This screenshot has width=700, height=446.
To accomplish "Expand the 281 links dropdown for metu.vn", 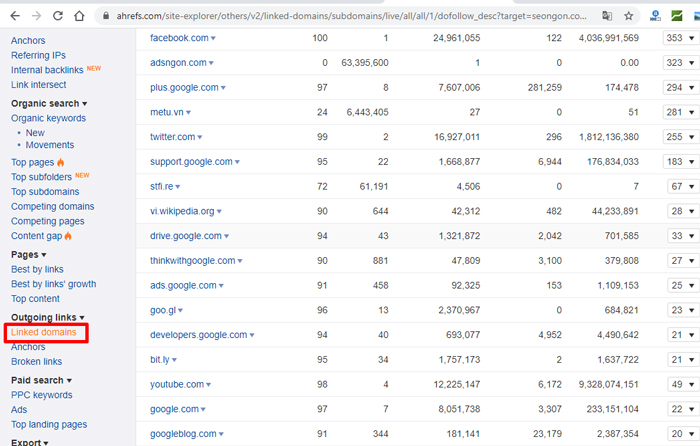I will (x=681, y=112).
